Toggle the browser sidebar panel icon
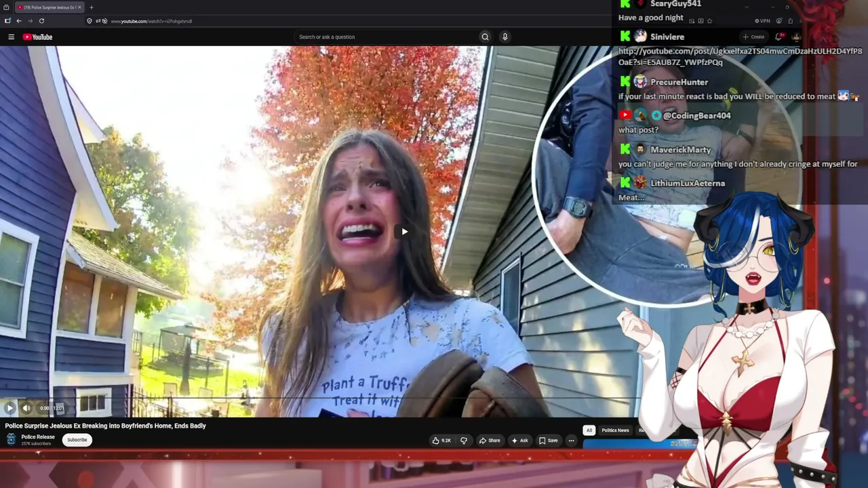The width and height of the screenshot is (868, 488). click(7, 21)
